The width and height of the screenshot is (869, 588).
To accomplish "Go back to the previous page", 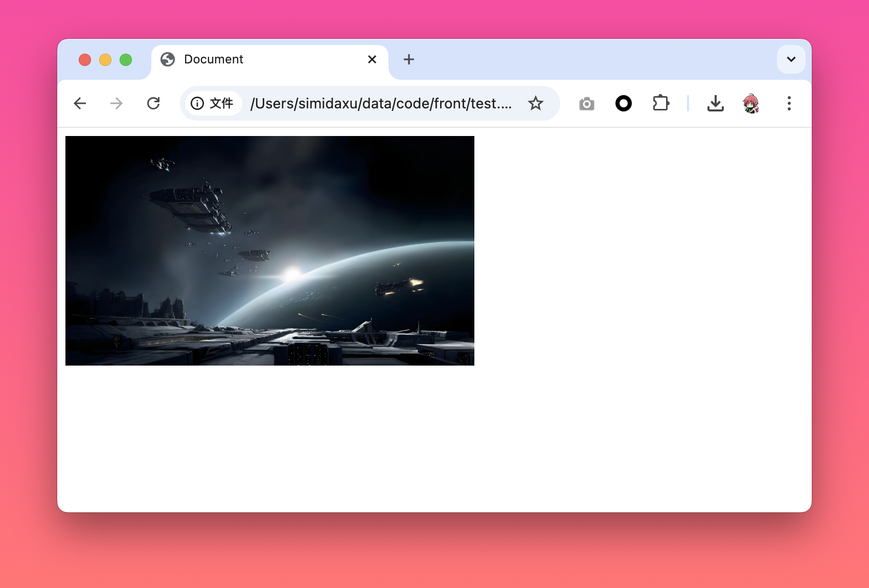I will (80, 103).
